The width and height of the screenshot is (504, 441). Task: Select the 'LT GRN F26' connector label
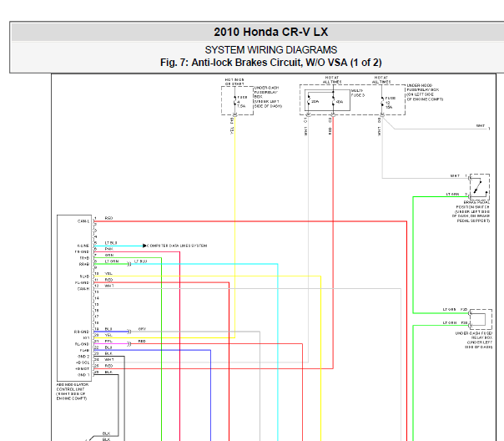point(455,322)
